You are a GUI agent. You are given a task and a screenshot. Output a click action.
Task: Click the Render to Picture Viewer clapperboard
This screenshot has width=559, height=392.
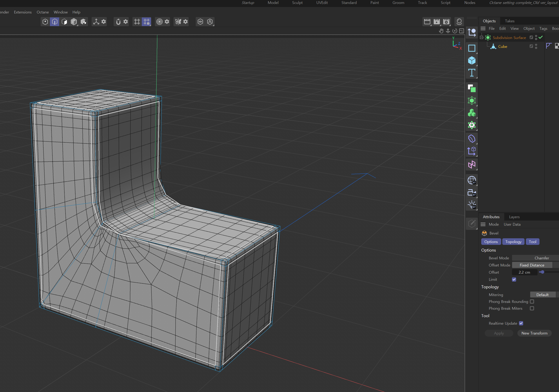[437, 22]
